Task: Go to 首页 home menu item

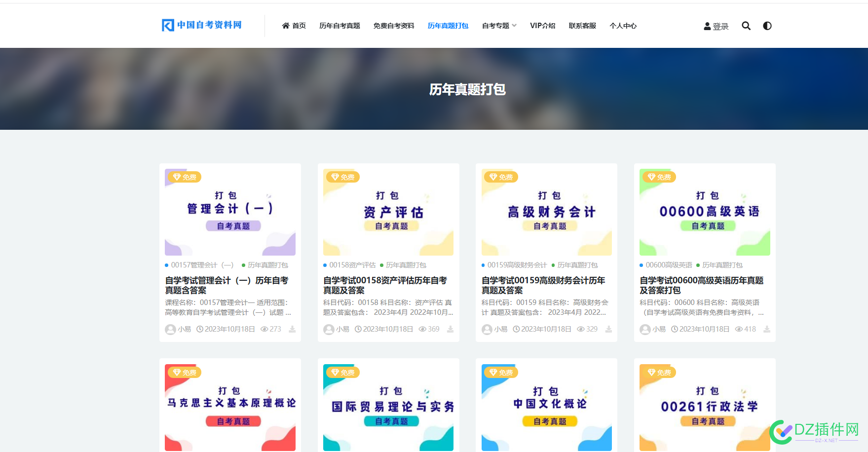Action: [294, 26]
